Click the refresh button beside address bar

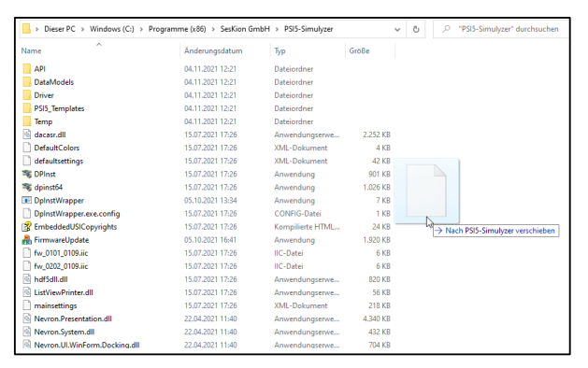point(416,29)
